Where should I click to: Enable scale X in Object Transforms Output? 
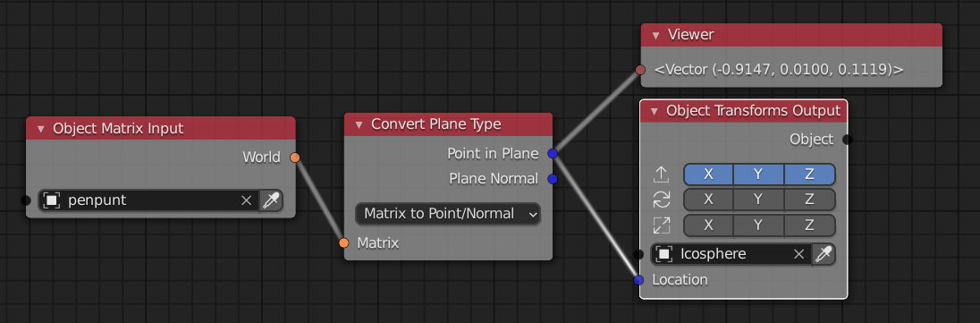[x=708, y=225]
